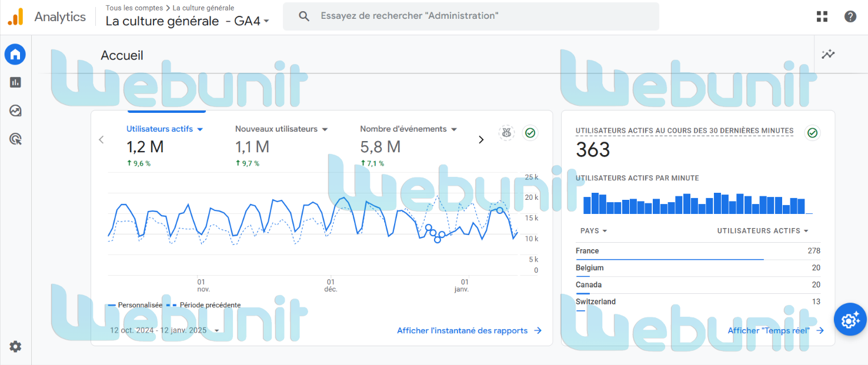This screenshot has width=868, height=365.
Task: Click the anomaly detection badge icon
Action: tap(506, 133)
